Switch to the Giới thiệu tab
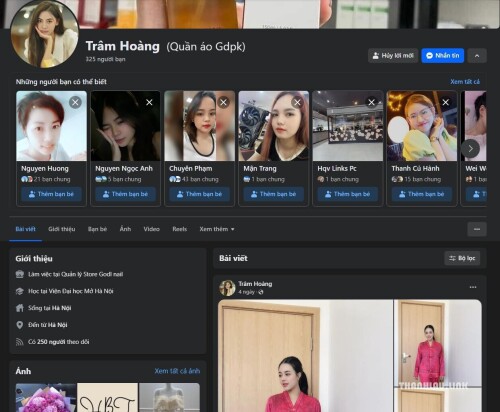Image resolution: width=500 pixels, height=412 pixels. (x=62, y=229)
